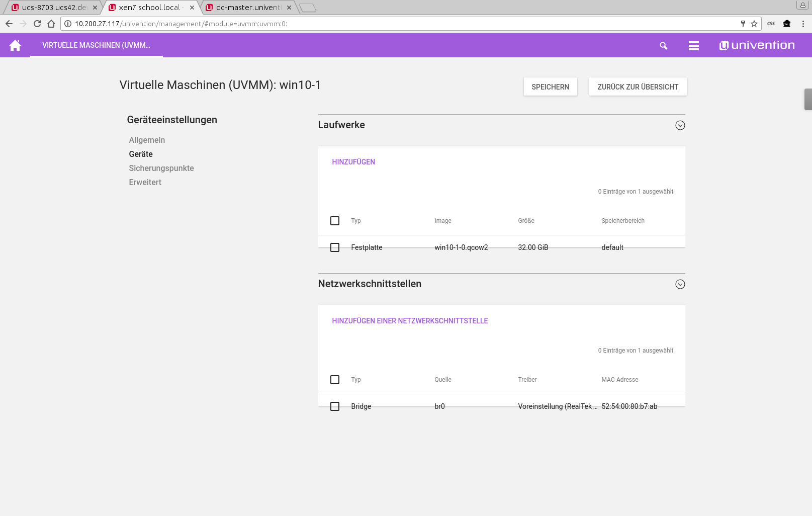Open the hamburger menu in header

click(693, 46)
